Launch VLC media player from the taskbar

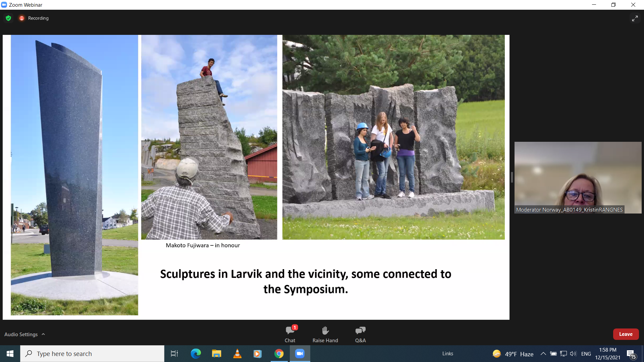click(x=237, y=354)
